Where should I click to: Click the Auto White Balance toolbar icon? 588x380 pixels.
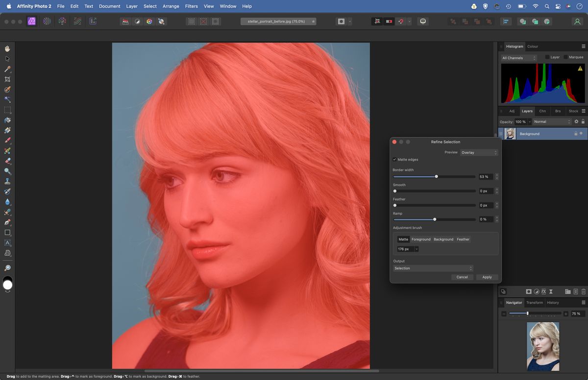[x=162, y=21]
